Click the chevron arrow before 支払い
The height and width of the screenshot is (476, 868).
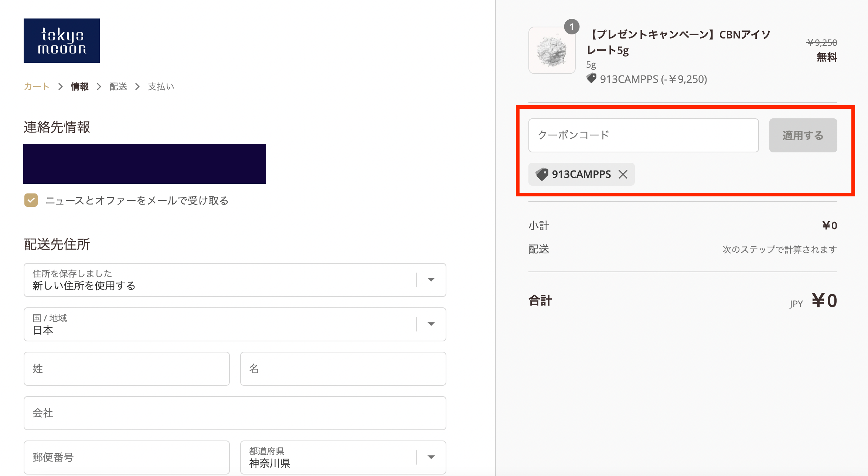(x=137, y=87)
